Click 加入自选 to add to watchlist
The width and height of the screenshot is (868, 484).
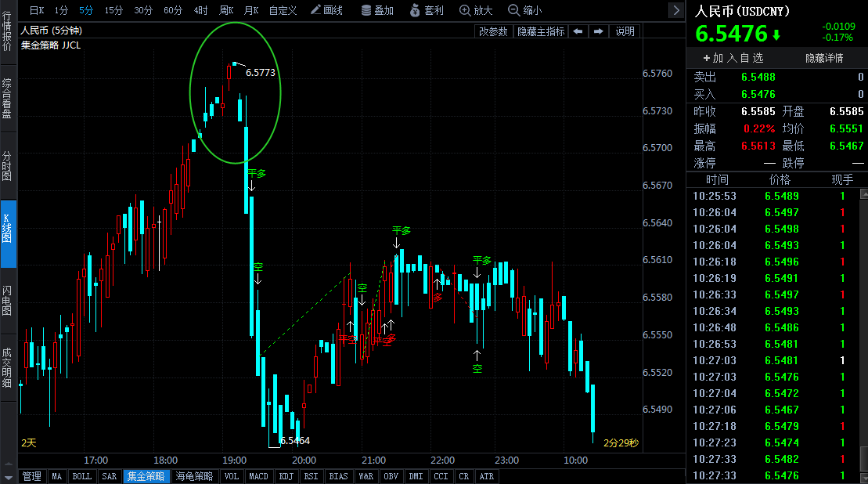(x=733, y=58)
